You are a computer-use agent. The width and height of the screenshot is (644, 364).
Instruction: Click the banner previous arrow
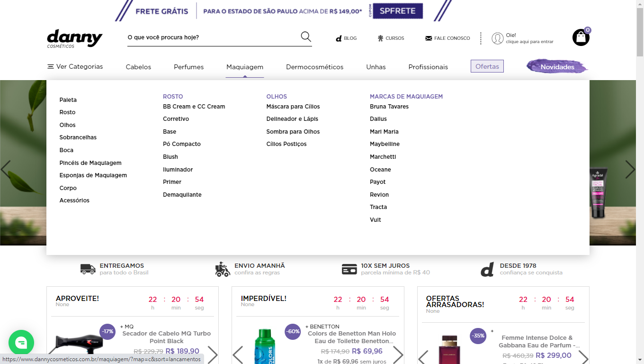6,169
